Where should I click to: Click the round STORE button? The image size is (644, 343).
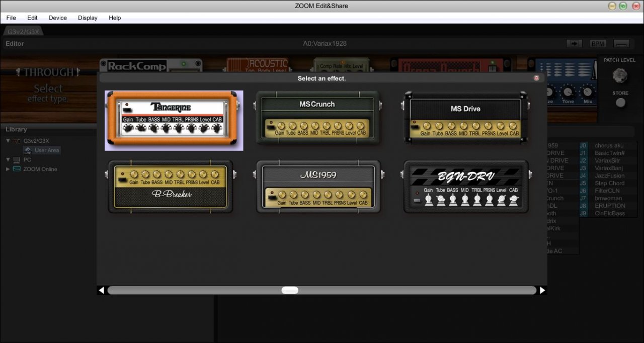[621, 103]
